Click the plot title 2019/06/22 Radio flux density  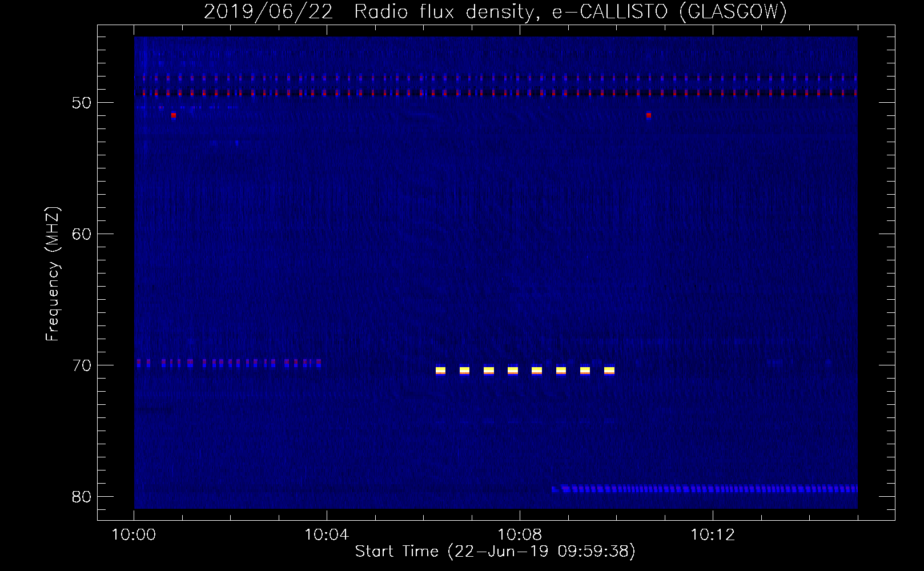click(495, 11)
